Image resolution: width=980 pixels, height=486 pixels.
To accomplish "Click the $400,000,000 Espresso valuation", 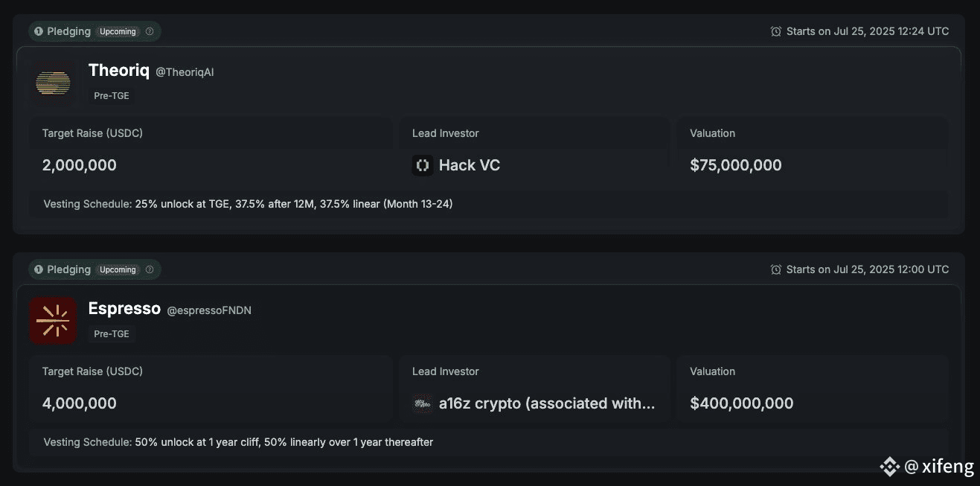I will point(742,403).
